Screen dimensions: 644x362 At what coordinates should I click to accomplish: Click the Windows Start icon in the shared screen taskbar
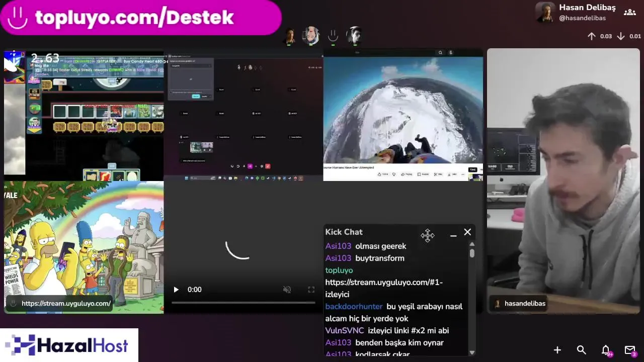tap(186, 177)
